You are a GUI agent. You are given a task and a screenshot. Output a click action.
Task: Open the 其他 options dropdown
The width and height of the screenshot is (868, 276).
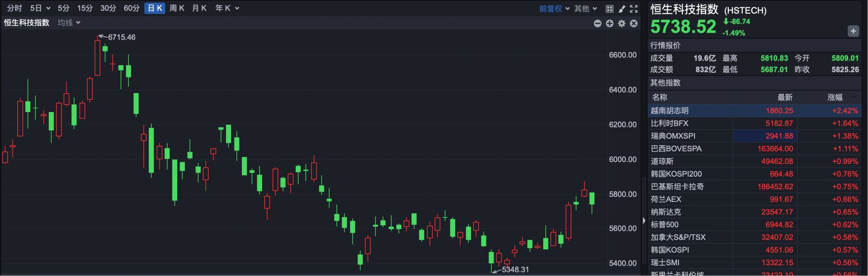coord(585,9)
